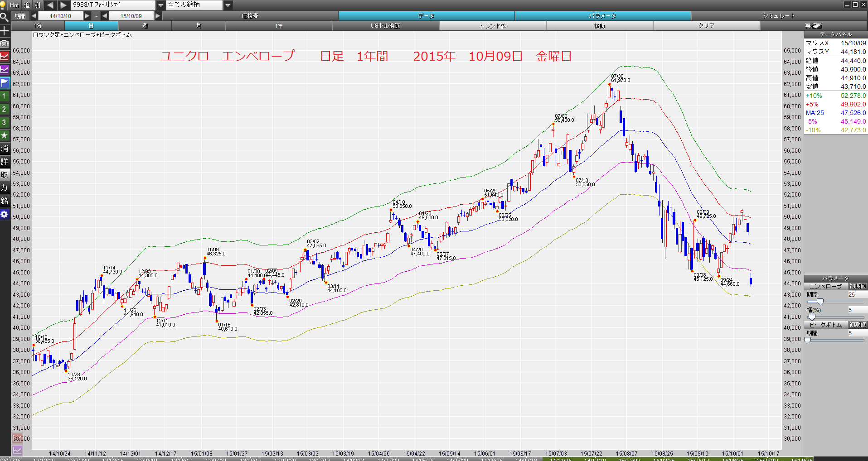Image resolution: width=868 pixels, height=461 pixels.
Task: Select the 月 monthly timeframe
Action: coord(199,26)
